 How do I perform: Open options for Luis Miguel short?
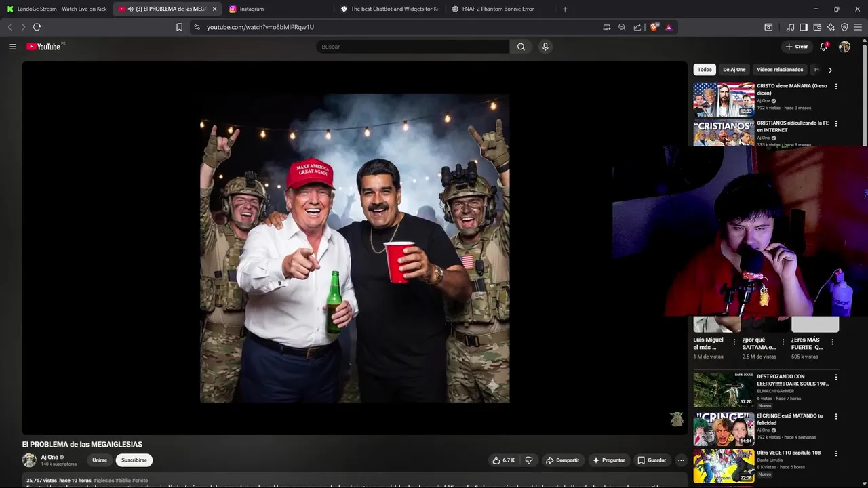point(734,342)
